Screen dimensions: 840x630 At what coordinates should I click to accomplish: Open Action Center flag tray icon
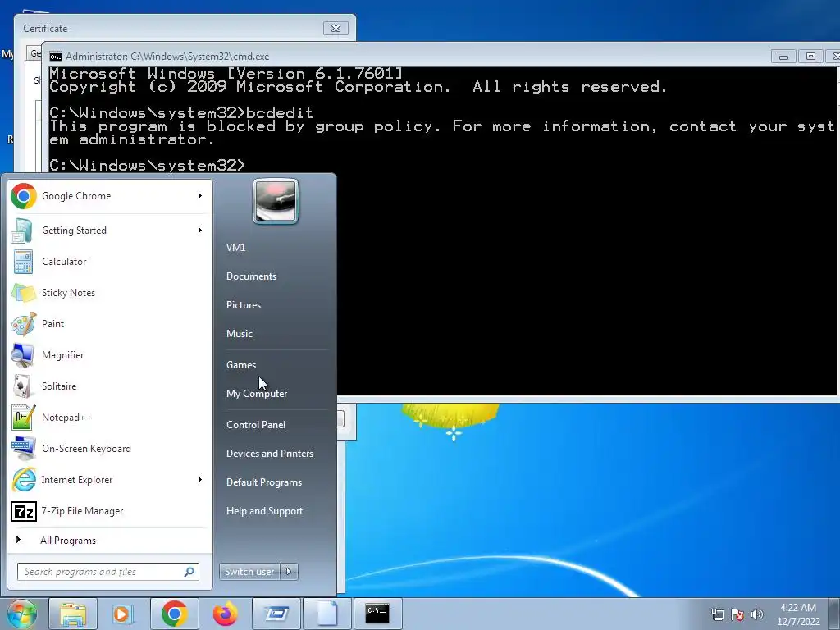pos(737,614)
